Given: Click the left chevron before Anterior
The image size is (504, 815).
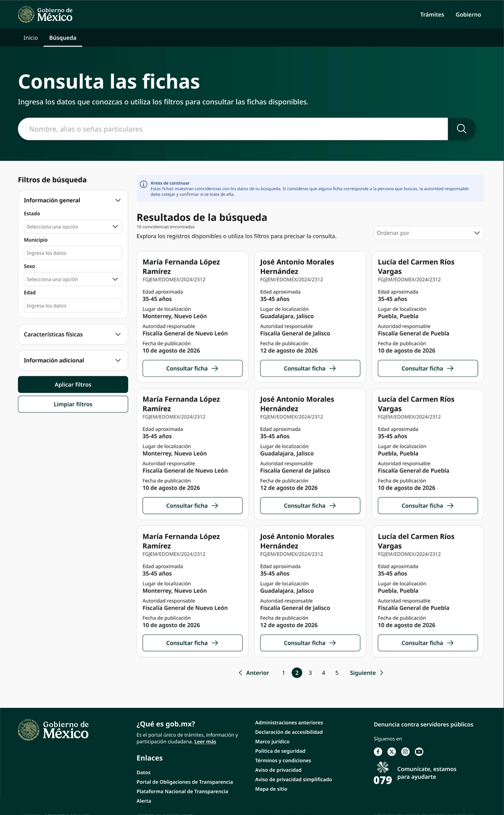Looking at the screenshot, I should (x=240, y=673).
